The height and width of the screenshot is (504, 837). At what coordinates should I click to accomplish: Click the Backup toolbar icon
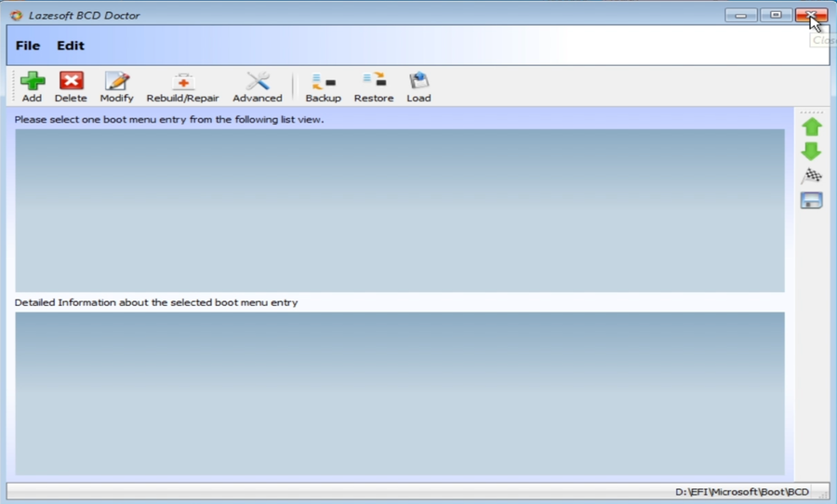click(323, 82)
